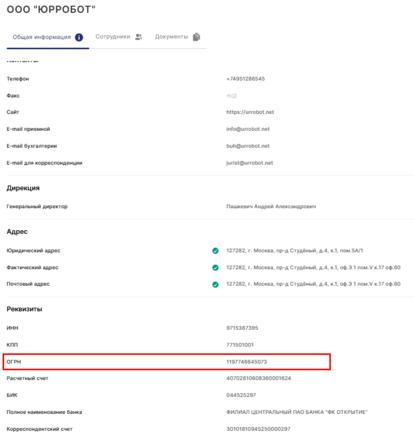Image resolution: width=414 pixels, height=440 pixels.
Task: Click the highlighted ОГРН number value
Action: [247, 362]
